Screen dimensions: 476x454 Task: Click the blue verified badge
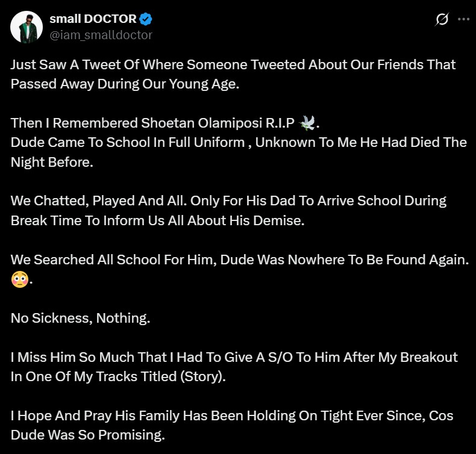146,19
